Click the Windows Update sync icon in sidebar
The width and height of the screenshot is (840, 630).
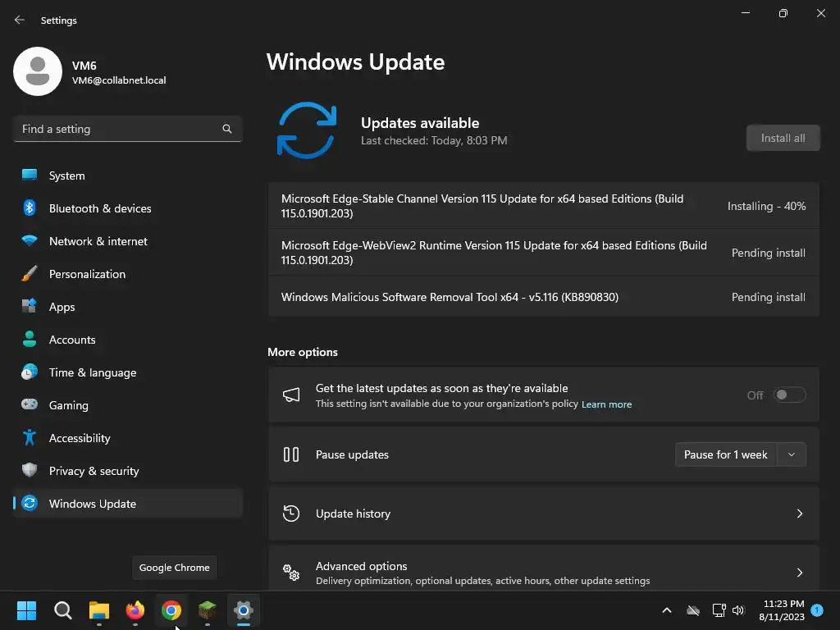pyautogui.click(x=30, y=503)
